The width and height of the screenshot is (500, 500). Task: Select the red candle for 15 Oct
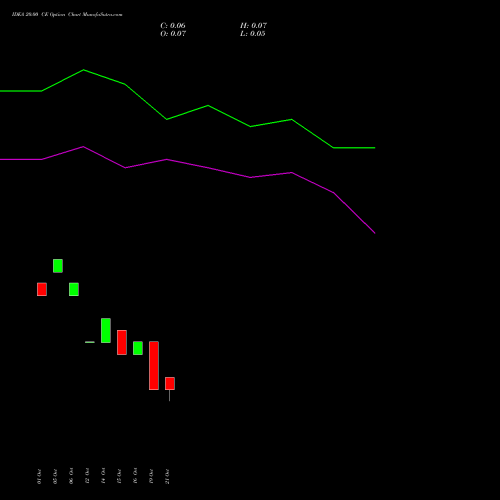[x=122, y=342]
